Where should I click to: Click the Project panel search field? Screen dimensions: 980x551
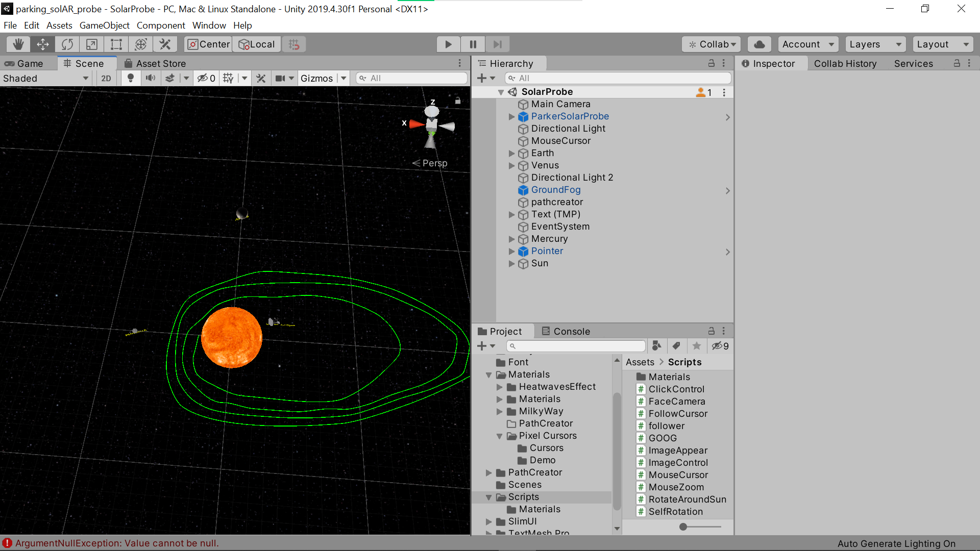point(576,346)
